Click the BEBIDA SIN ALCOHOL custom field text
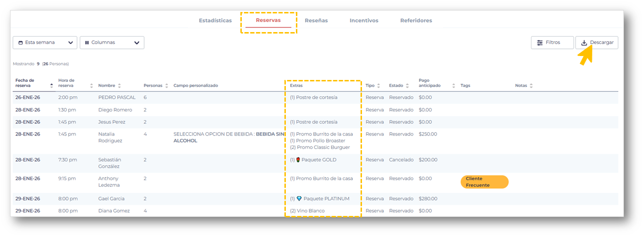 tap(229, 137)
